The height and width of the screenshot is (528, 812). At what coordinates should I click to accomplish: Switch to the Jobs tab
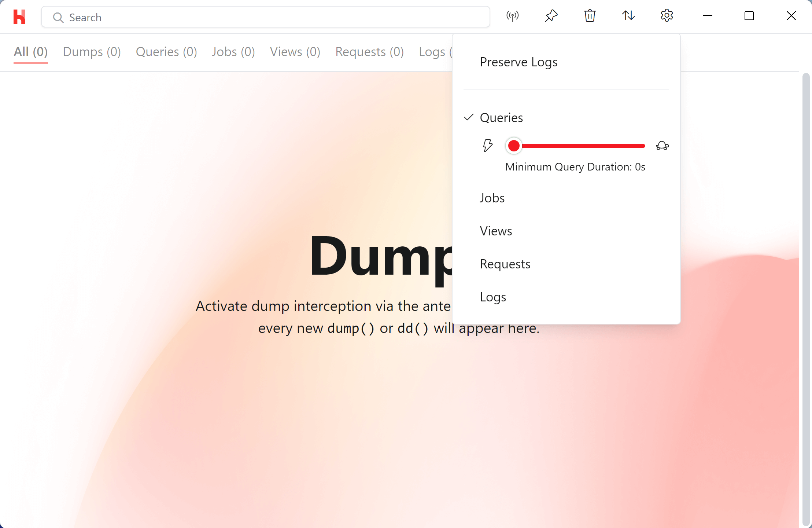[x=233, y=52]
